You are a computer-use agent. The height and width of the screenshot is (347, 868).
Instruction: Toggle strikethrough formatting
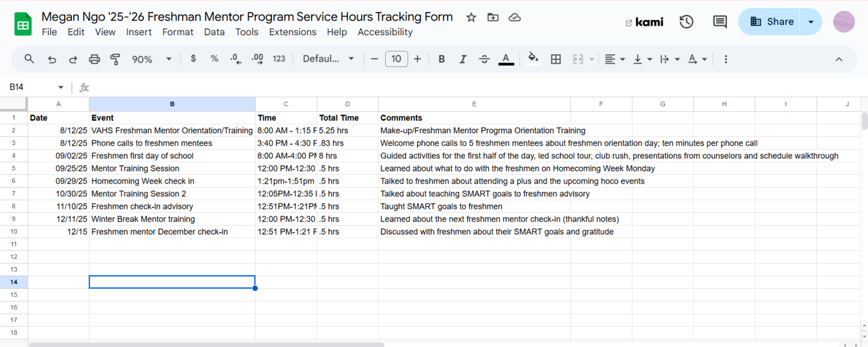point(484,59)
